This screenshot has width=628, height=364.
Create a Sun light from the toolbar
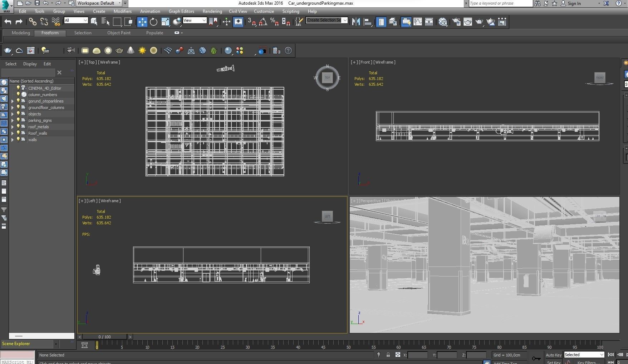click(x=142, y=51)
